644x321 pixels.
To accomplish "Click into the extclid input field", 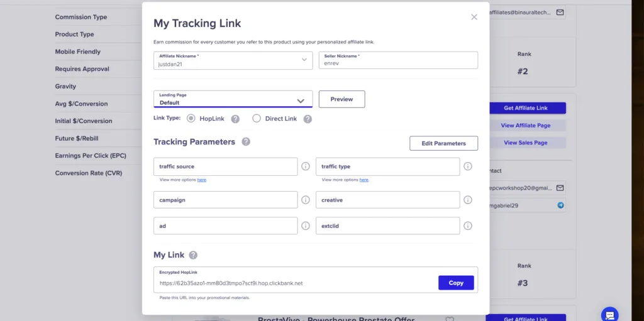I will pyautogui.click(x=387, y=226).
